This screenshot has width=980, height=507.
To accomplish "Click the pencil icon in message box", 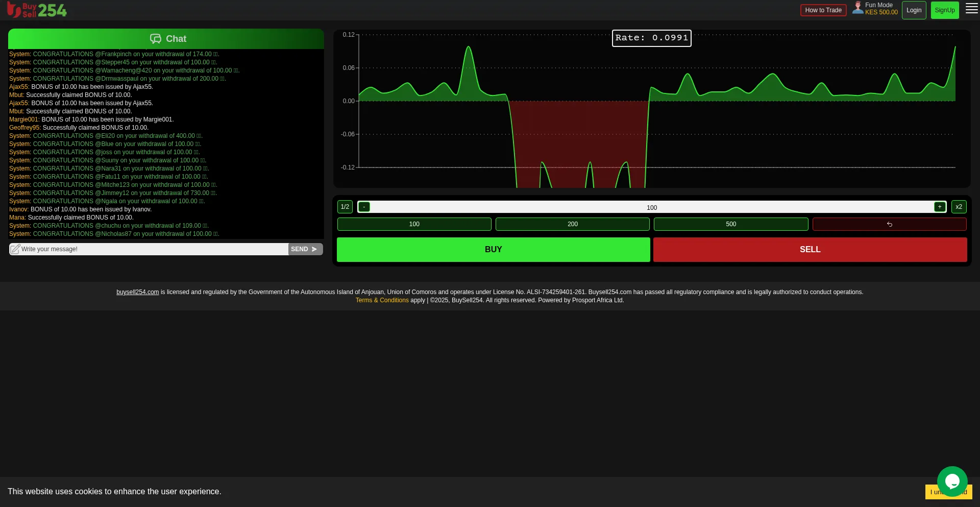I will pyautogui.click(x=15, y=249).
